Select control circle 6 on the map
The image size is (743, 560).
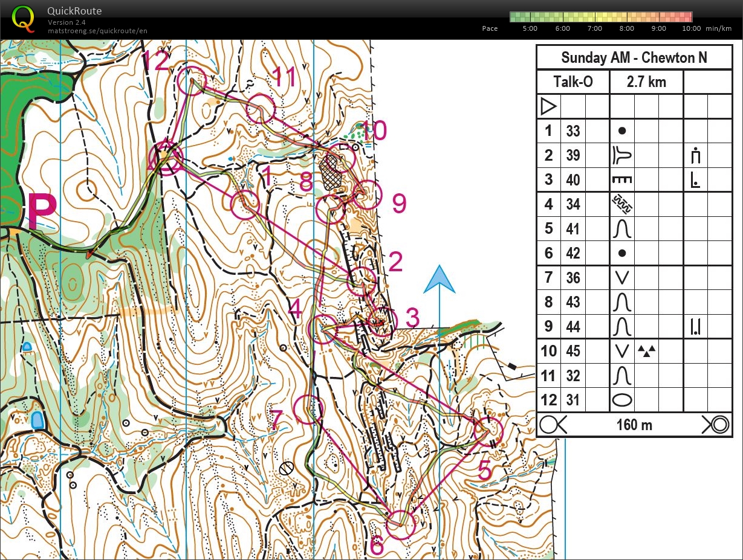click(x=400, y=524)
